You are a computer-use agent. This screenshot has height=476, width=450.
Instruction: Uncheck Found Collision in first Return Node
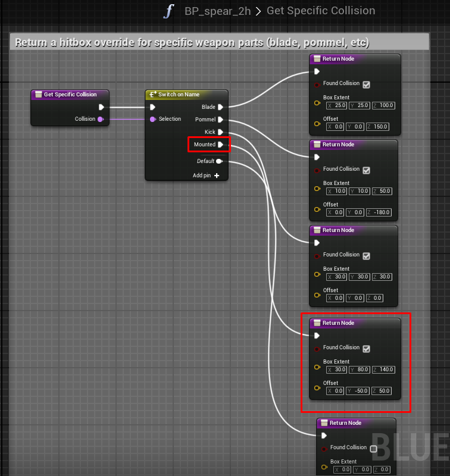tap(366, 84)
